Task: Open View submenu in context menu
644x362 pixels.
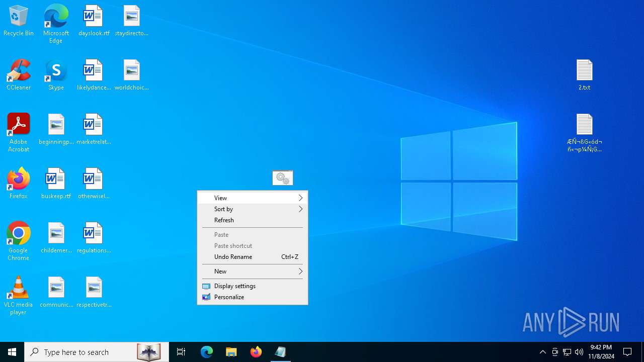Action: (253, 198)
